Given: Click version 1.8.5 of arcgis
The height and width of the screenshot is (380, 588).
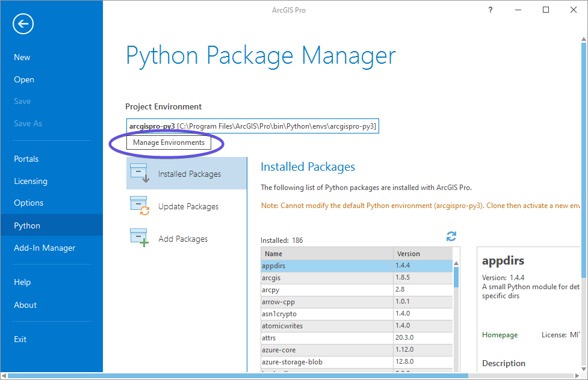Looking at the screenshot, I should pos(403,277).
